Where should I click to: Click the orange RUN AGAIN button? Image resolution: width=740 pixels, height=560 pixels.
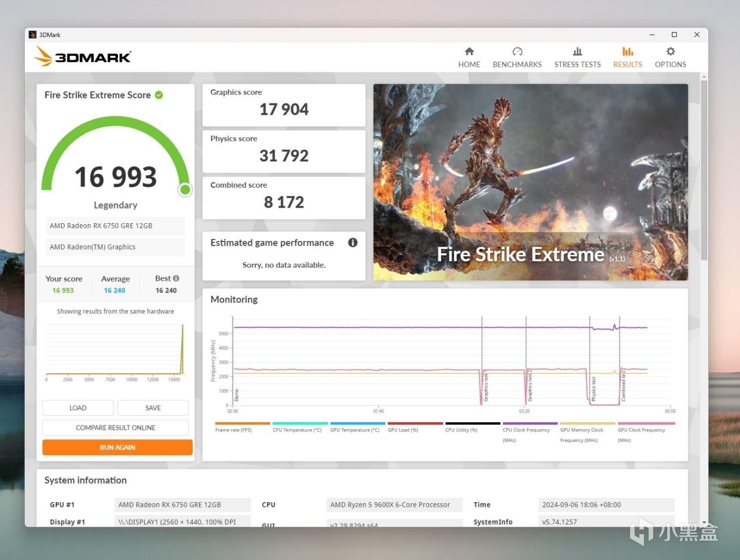click(x=118, y=447)
